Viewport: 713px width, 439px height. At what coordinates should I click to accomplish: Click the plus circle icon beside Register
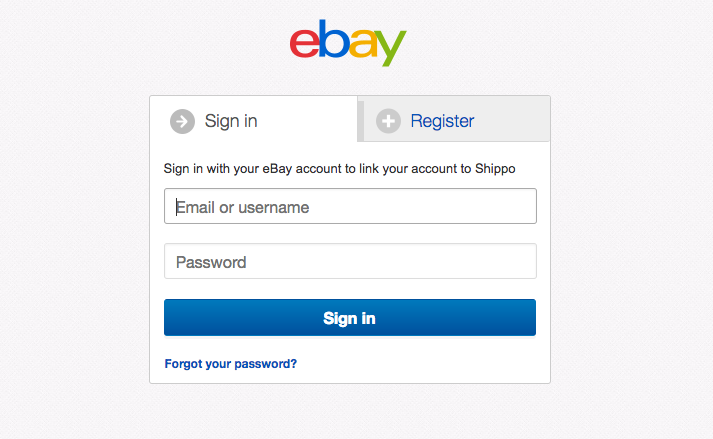click(388, 121)
